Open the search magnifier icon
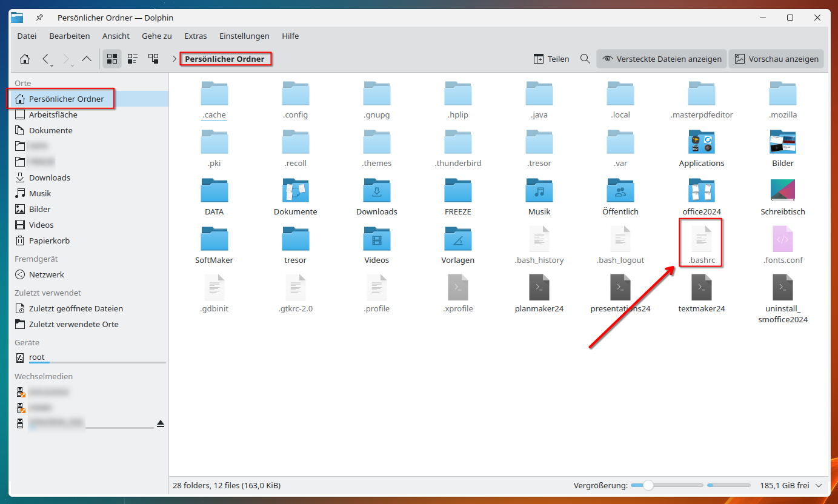 (585, 59)
